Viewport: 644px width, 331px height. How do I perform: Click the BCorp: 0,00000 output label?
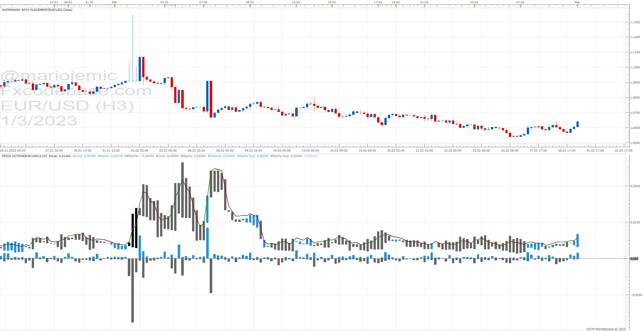167,156
